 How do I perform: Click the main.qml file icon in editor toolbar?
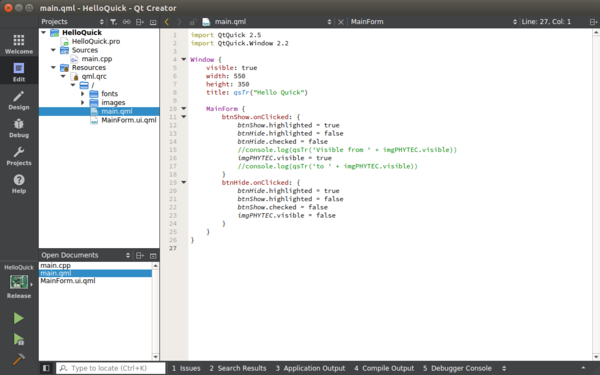(206, 22)
